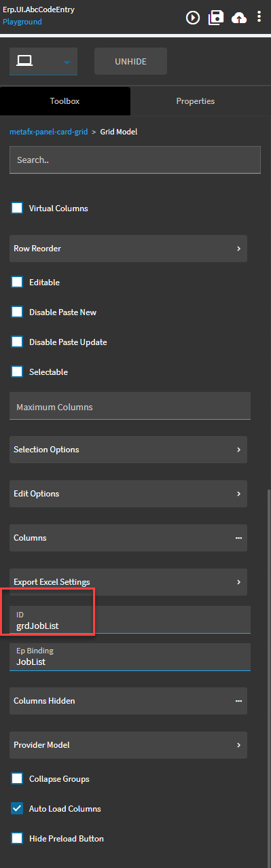The width and height of the screenshot is (271, 868).
Task: Uncheck Auto Load Columns
Action: click(x=17, y=809)
